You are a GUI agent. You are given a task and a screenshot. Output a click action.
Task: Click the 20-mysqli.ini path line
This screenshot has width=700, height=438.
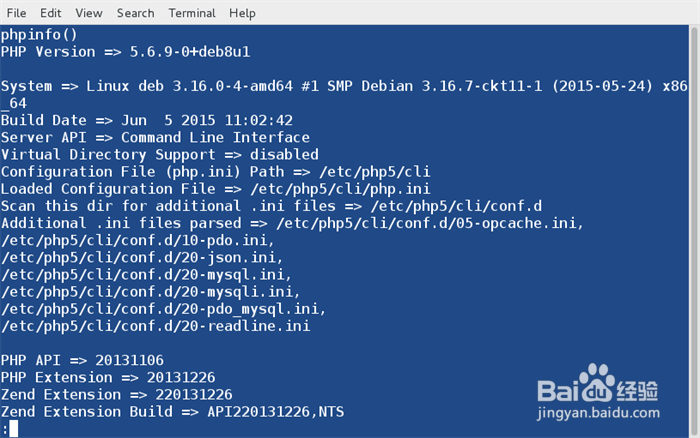(150, 291)
